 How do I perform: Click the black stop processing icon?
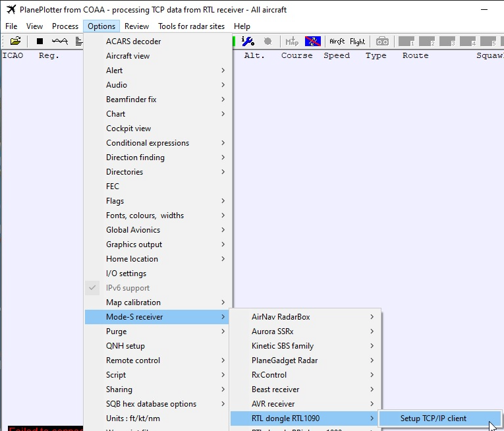coord(40,41)
